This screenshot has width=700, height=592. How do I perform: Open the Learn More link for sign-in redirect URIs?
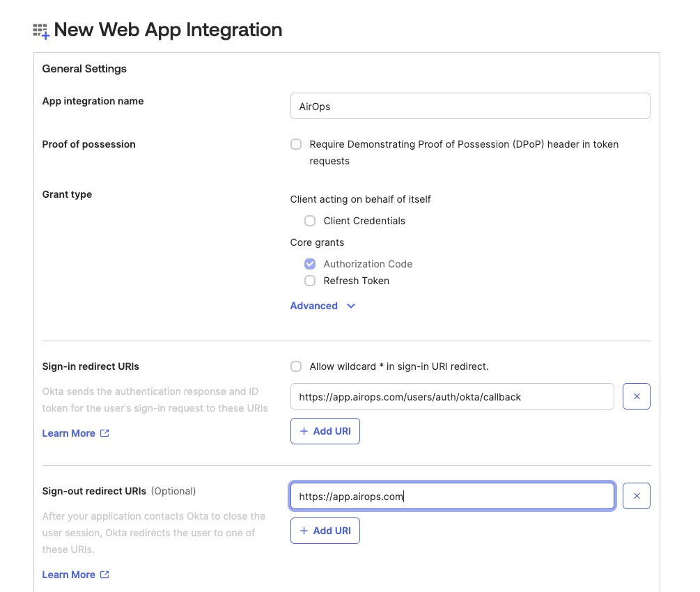click(69, 433)
